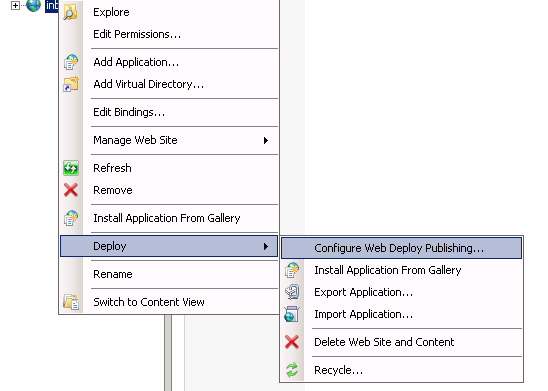This screenshot has height=391, width=548.
Task: Select Remove in the context menu
Action: pos(169,190)
